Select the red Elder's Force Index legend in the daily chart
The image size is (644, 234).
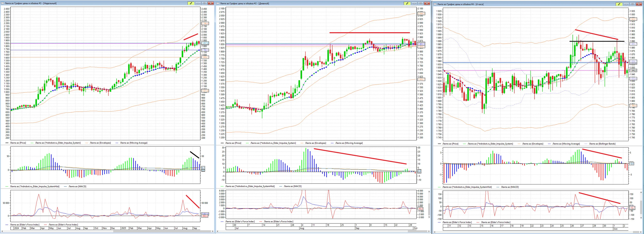pyautogui.click(x=278, y=221)
